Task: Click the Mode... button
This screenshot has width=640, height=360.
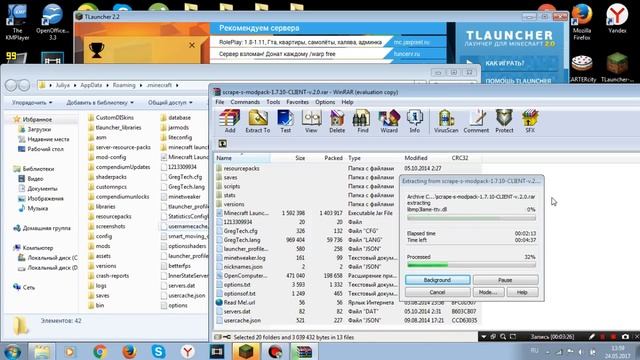Action: tap(488, 292)
